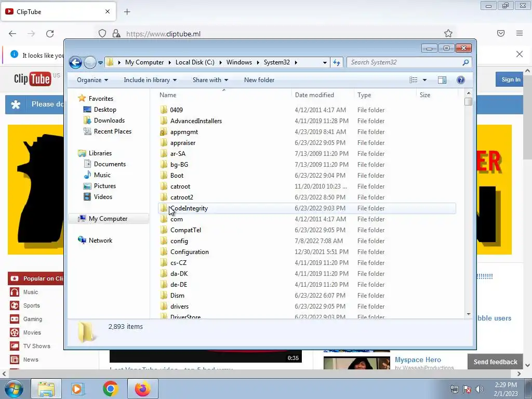Screen dimensions: 532x399
Task: Open the address bar history dropdown
Action: tap(325, 62)
